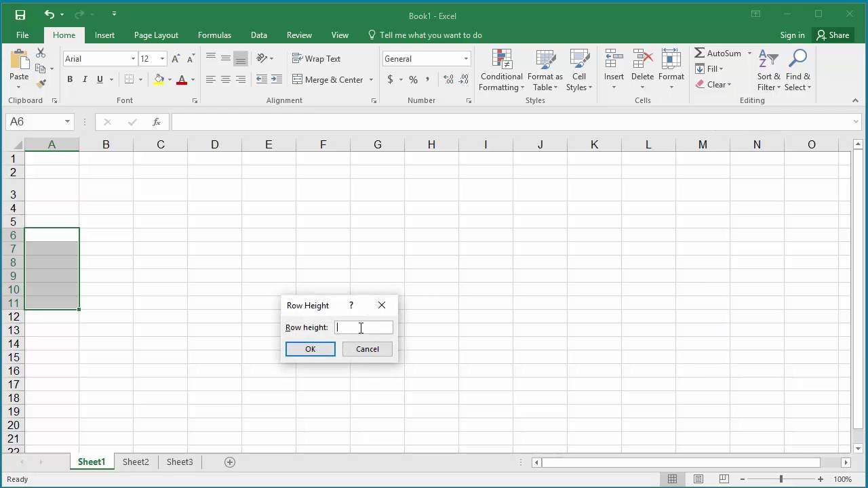Screen dimensions: 868x488
Task: Toggle Underline formatting
Action: pos(100,79)
